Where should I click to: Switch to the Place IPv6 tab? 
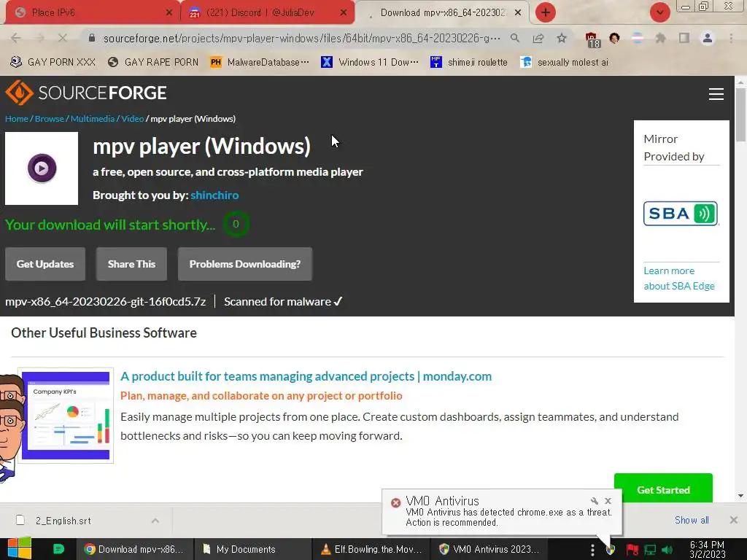[x=90, y=12]
